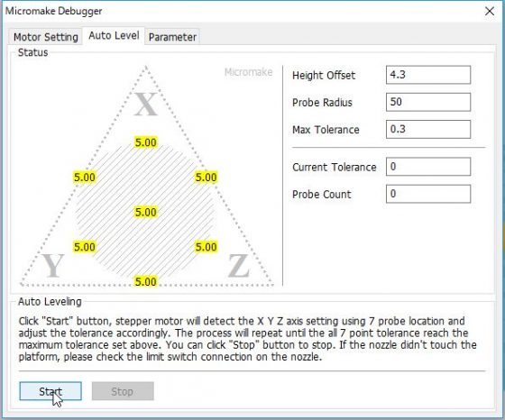Click the 5.00 value below the X label

(x=145, y=142)
